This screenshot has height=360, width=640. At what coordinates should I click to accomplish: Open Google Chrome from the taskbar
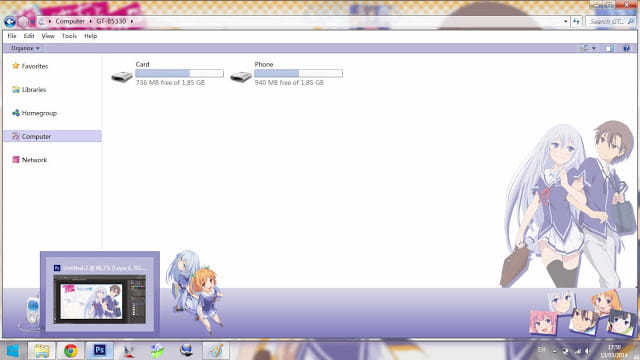[71, 351]
